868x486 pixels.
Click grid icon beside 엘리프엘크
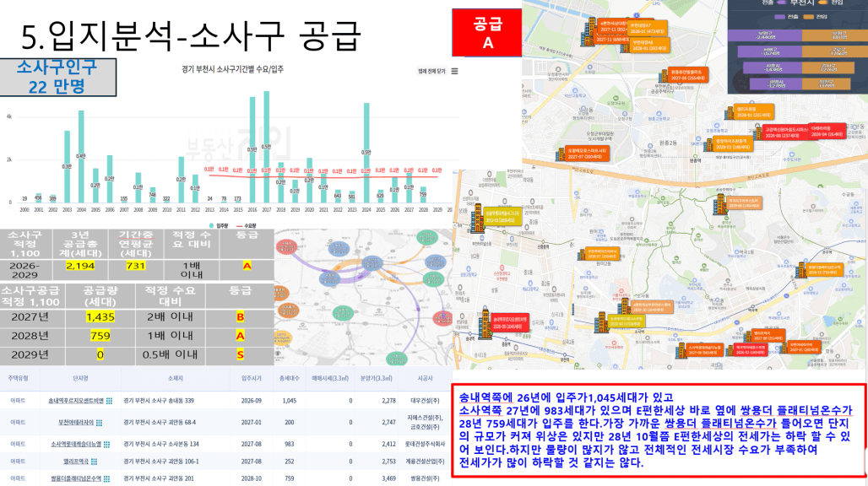(x=94, y=462)
